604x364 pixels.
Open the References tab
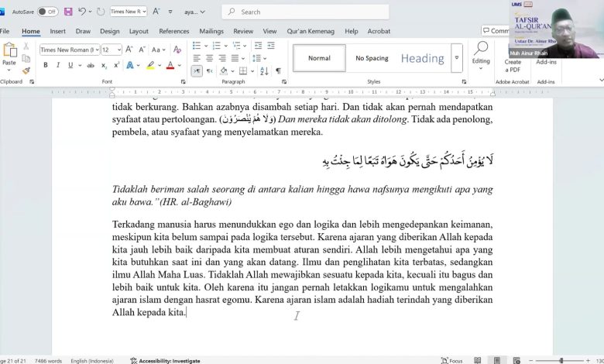tap(173, 31)
